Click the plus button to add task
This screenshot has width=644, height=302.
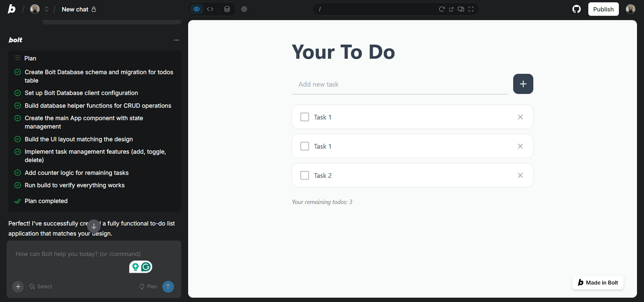(523, 84)
